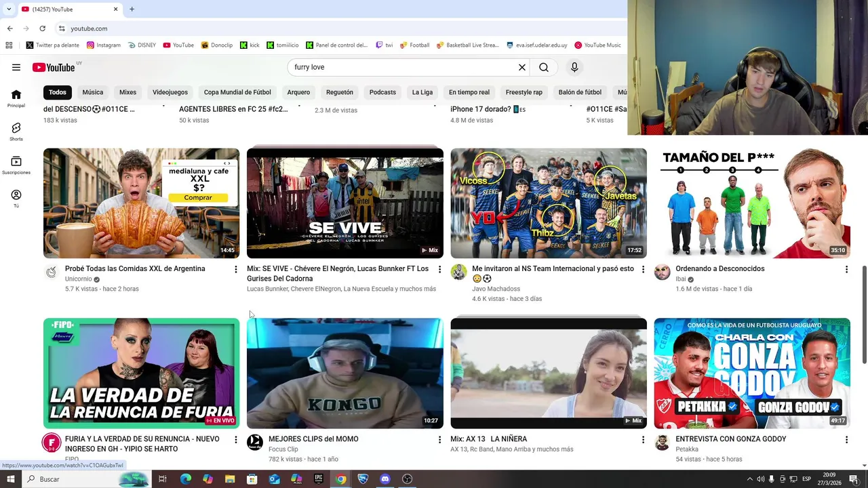
Task: Select the Todos filter chip
Action: pos(58,92)
